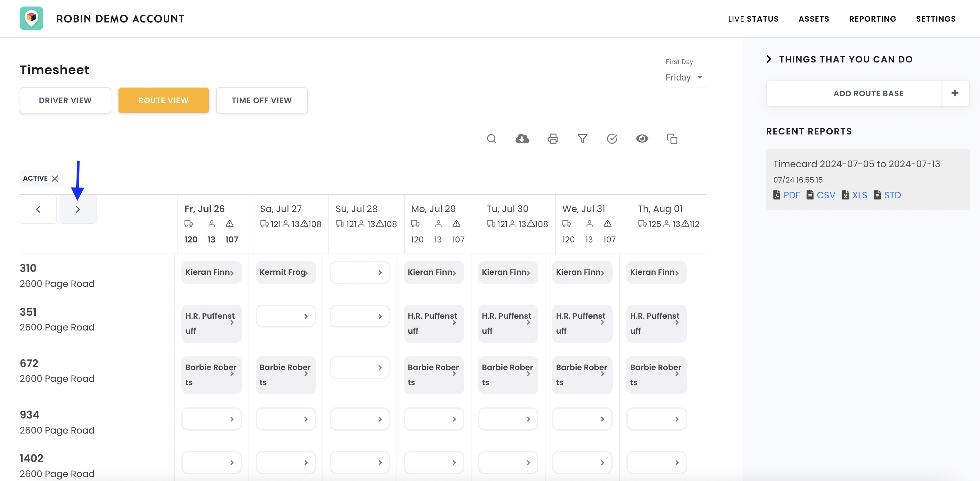This screenshot has width=980, height=481.
Task: Click truck icon under Th, Aug 01
Action: [642, 223]
